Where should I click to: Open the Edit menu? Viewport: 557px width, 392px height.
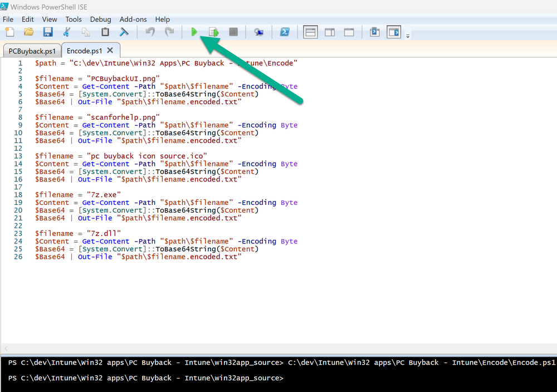pyautogui.click(x=27, y=19)
